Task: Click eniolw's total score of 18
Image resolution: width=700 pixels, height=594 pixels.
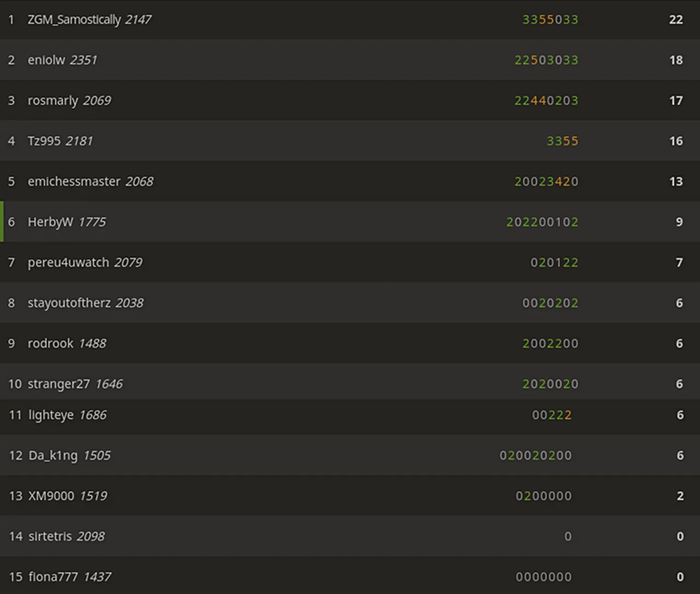Action: (676, 60)
